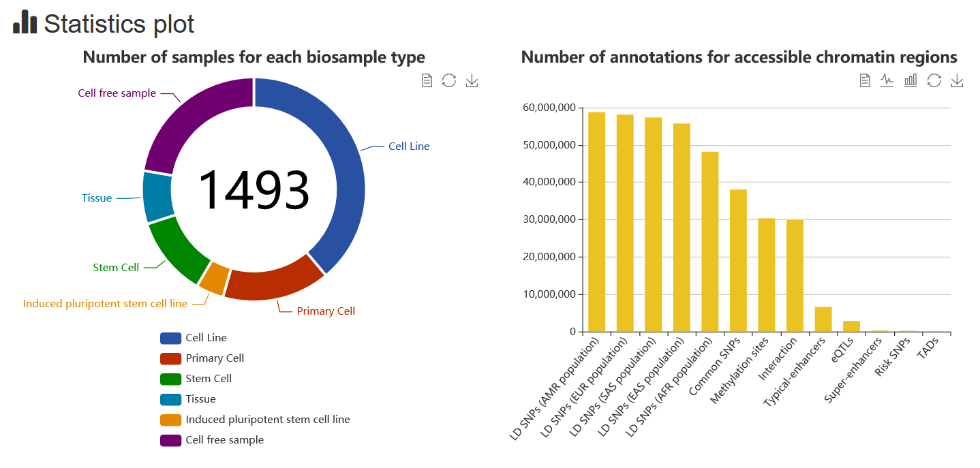Viewport: 980px width, 468px height.
Task: Click the 'Methylation sites' axis label
Action: coord(740,372)
